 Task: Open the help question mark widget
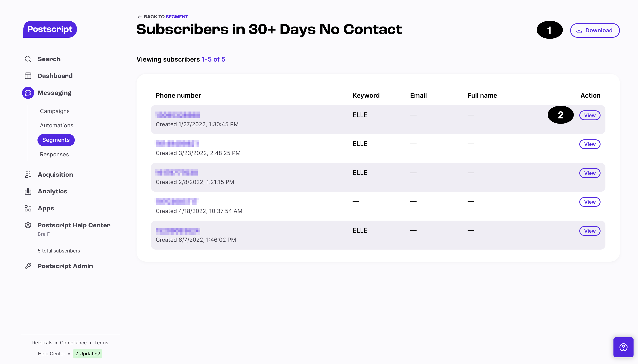(x=623, y=347)
